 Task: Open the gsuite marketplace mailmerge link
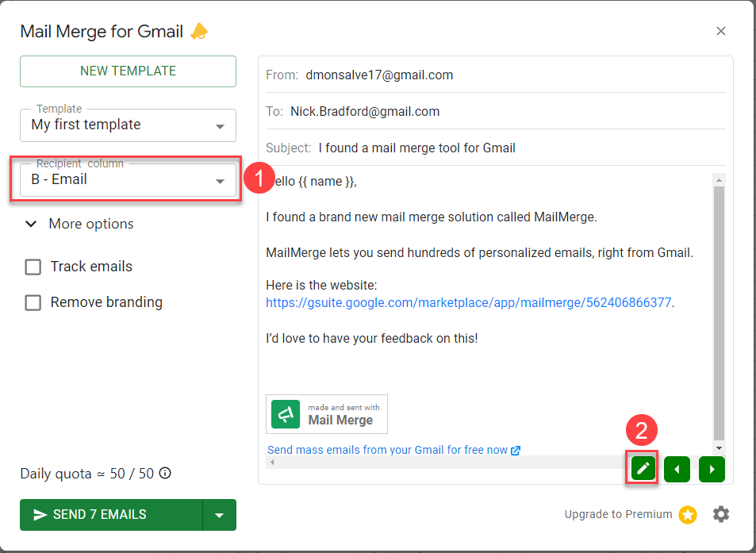468,303
